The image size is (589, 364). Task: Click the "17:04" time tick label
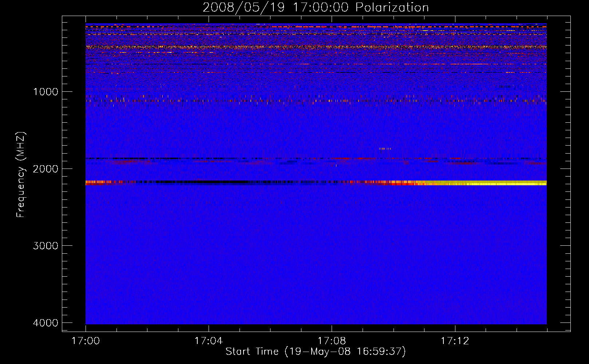click(x=209, y=341)
